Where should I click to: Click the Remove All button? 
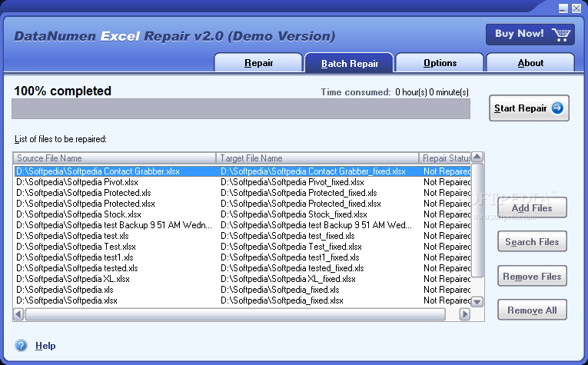(x=532, y=310)
